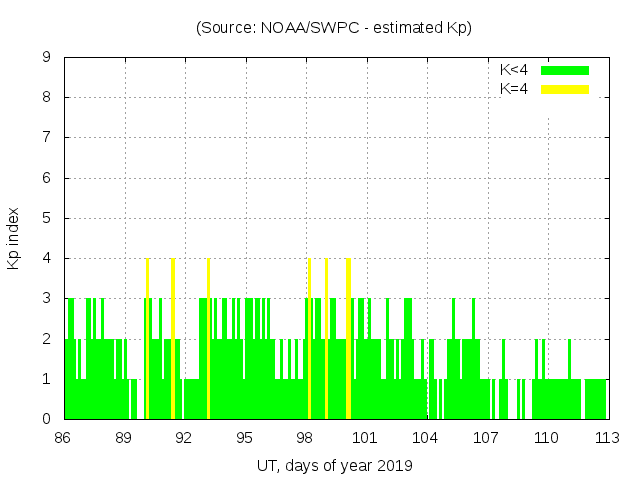
Task: Click y-axis tick label 6
Action: (x=47, y=178)
